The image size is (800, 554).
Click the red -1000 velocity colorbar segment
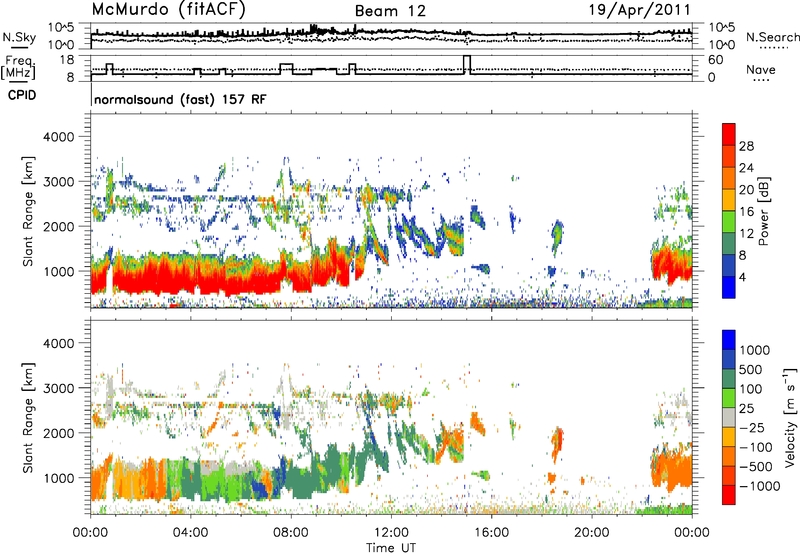(x=729, y=495)
